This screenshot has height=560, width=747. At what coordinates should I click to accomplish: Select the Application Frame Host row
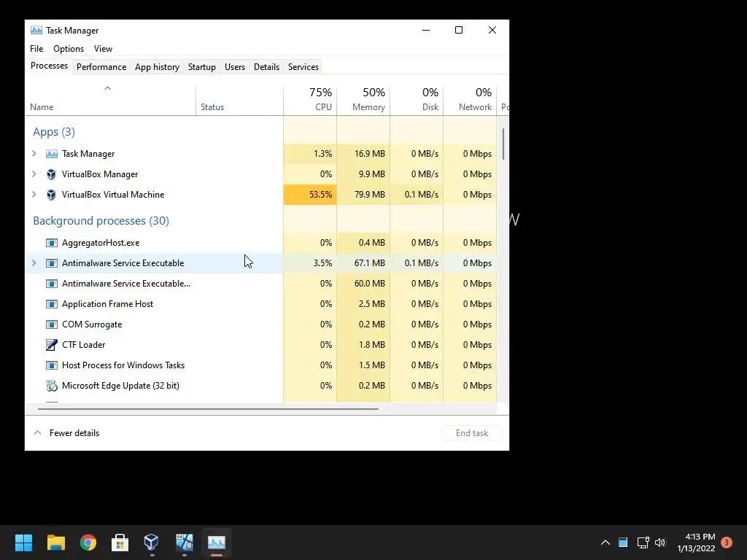tap(261, 304)
